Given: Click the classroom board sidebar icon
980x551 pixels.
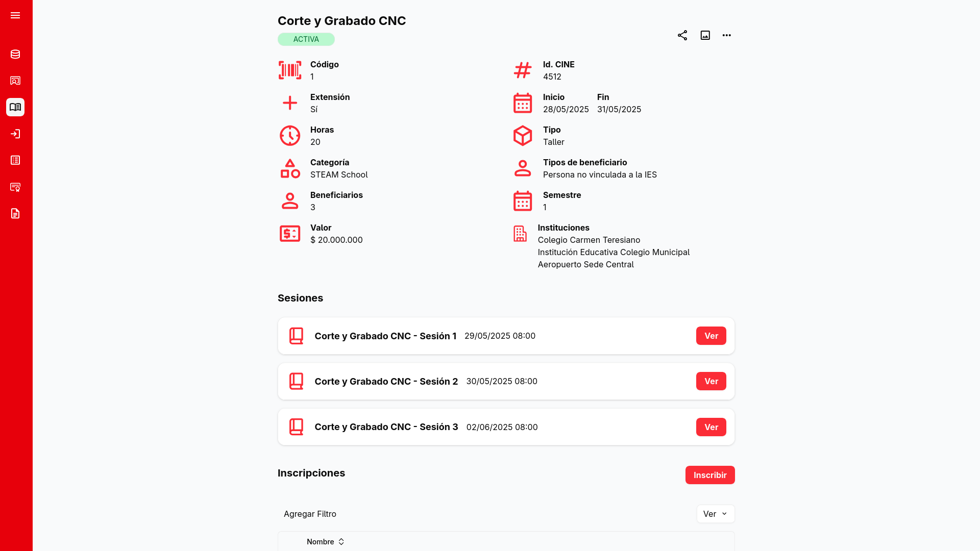Looking at the screenshot, I should coord(15,81).
